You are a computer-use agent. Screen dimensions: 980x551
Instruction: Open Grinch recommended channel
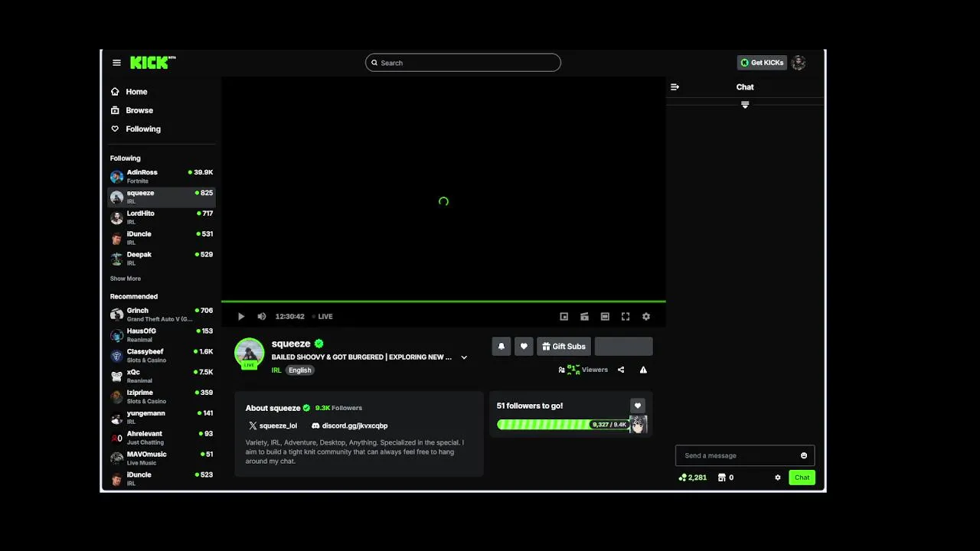coord(162,315)
